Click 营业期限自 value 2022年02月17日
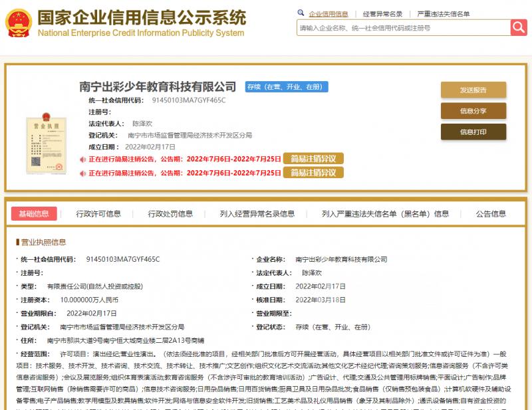 (x=92, y=314)
